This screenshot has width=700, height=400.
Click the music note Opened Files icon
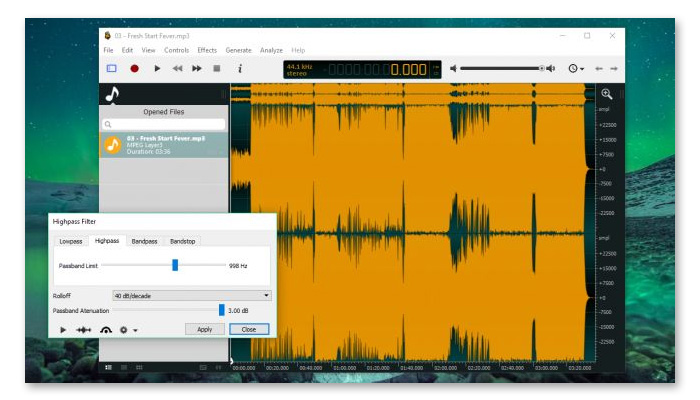[113, 94]
